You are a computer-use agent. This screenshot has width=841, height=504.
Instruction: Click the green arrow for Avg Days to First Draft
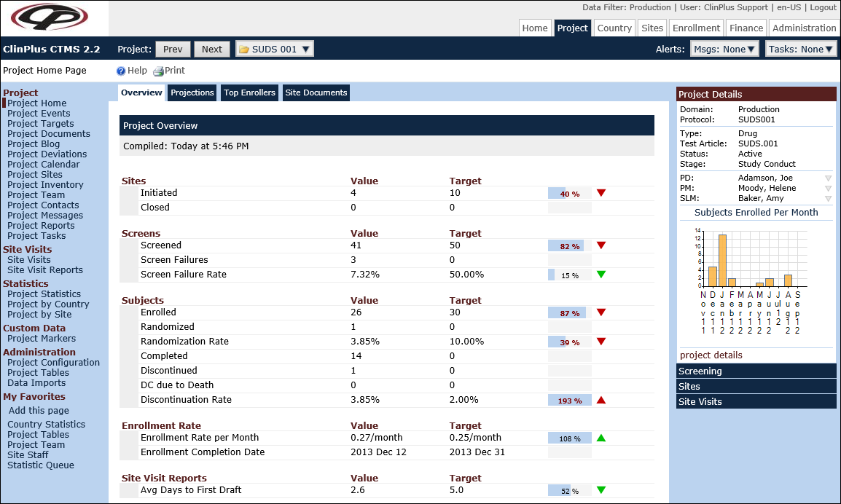click(x=601, y=490)
